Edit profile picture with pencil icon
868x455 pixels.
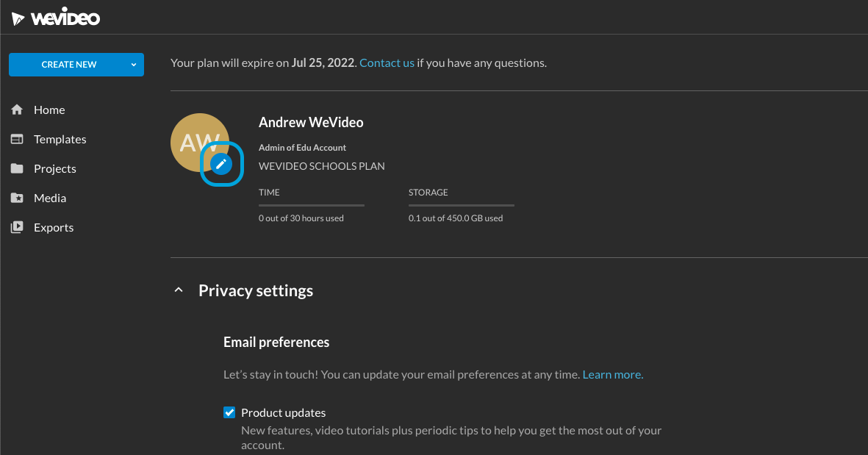point(221,164)
